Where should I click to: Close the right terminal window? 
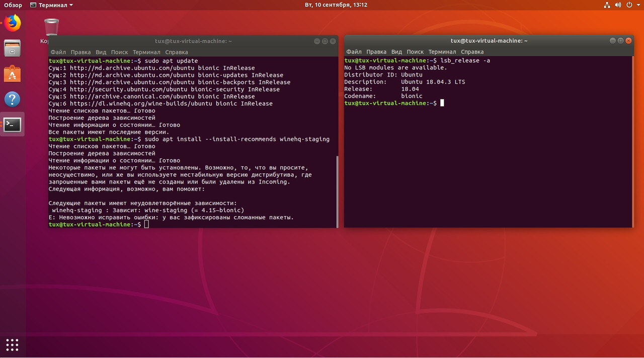coord(628,41)
